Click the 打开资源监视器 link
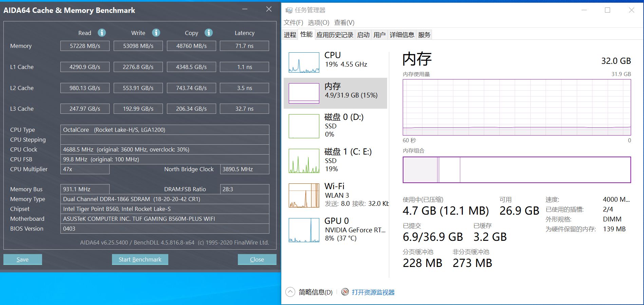This screenshot has height=305, width=644. click(373, 292)
